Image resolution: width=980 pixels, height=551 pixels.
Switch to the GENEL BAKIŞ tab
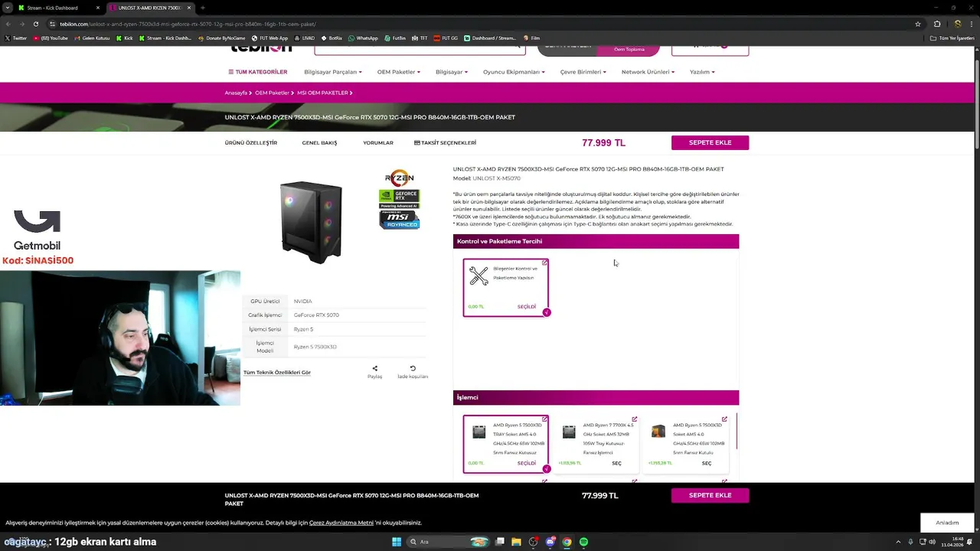click(319, 143)
